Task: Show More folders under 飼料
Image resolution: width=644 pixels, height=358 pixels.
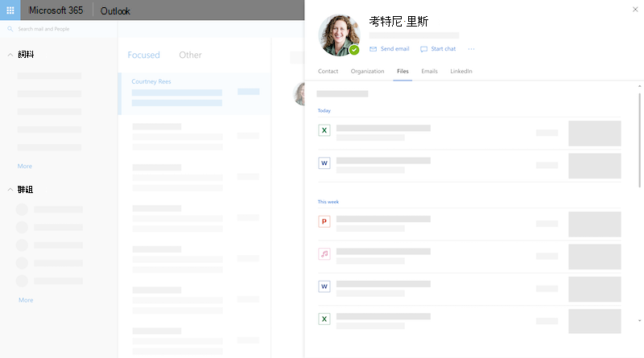Action: [x=25, y=167]
